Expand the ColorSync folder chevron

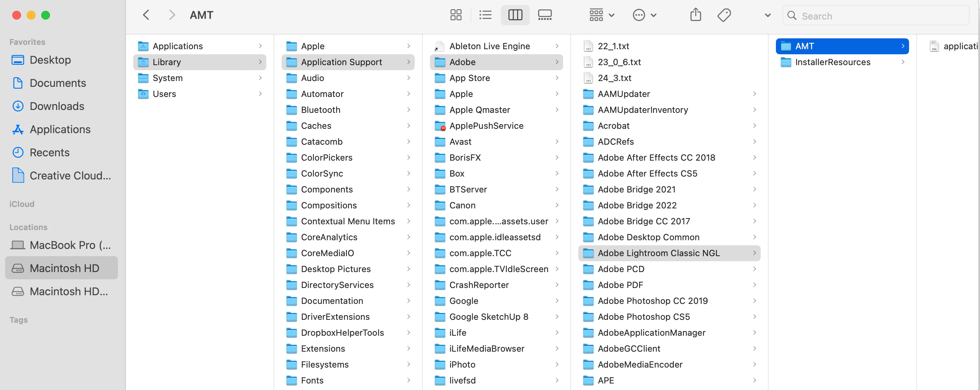[409, 174]
